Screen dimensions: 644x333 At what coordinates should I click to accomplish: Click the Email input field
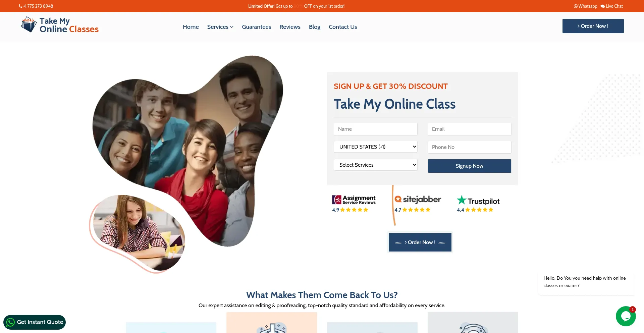(x=469, y=129)
